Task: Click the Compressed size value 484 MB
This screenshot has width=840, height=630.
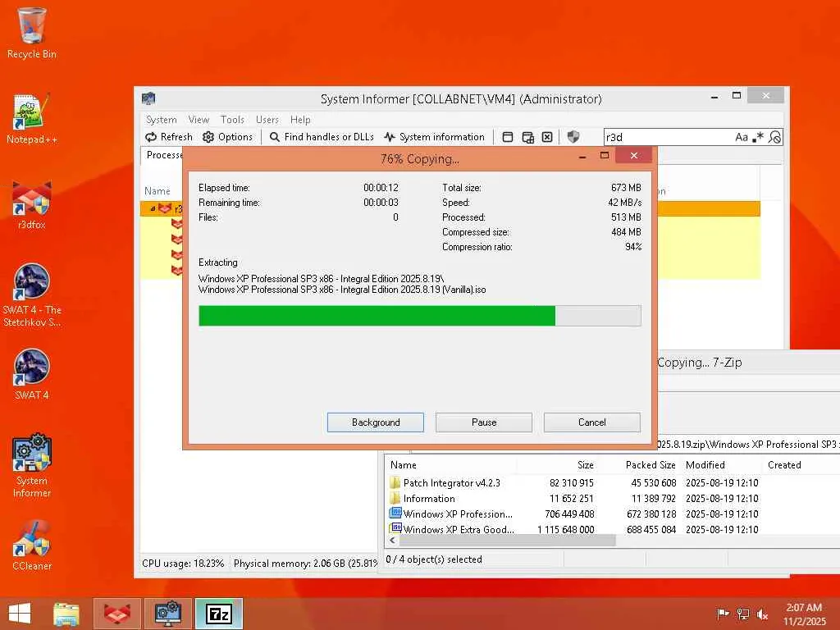Action: pyautogui.click(x=626, y=232)
